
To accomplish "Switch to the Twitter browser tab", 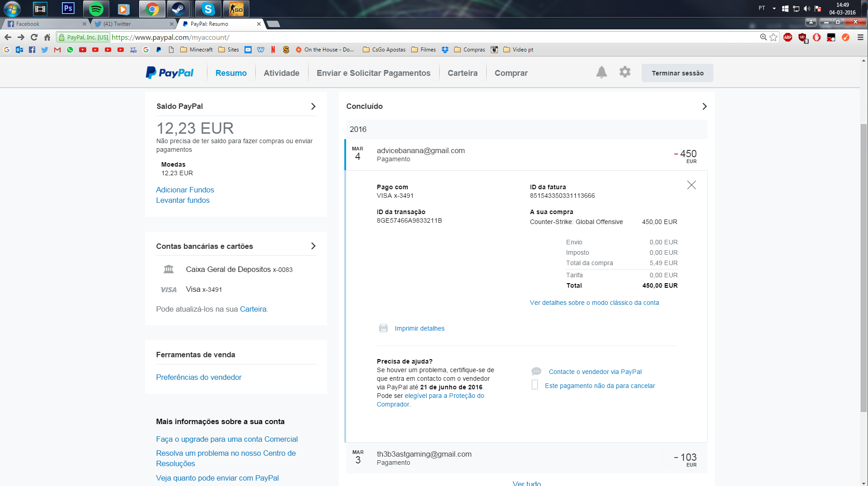I will pyautogui.click(x=131, y=24).
